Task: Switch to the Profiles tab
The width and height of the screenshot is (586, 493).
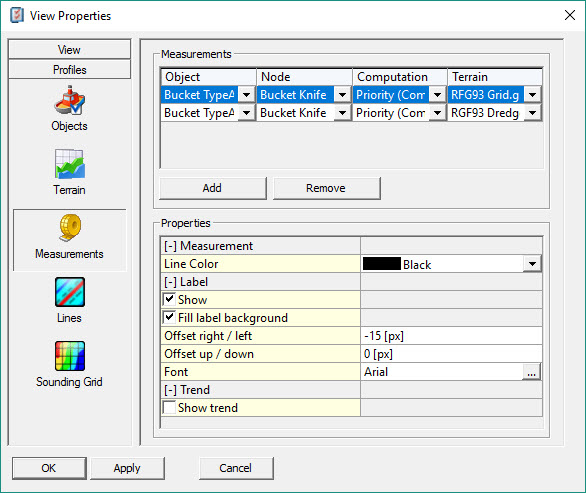Action: [x=70, y=70]
